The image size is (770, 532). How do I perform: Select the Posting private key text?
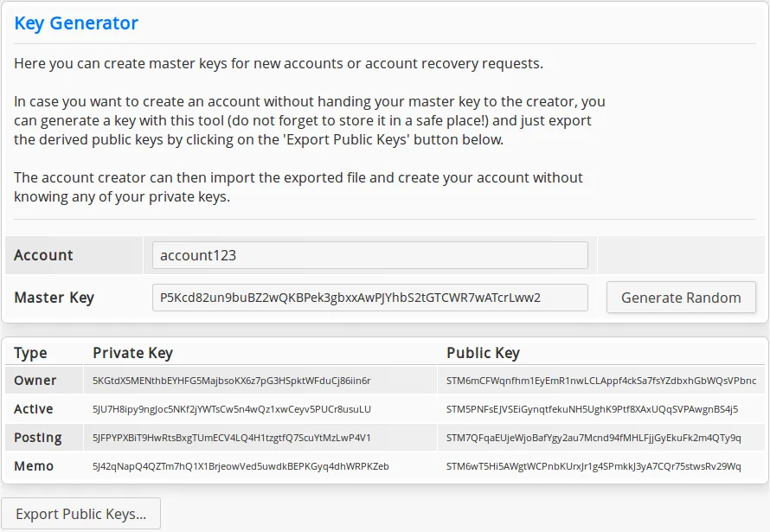(231, 438)
